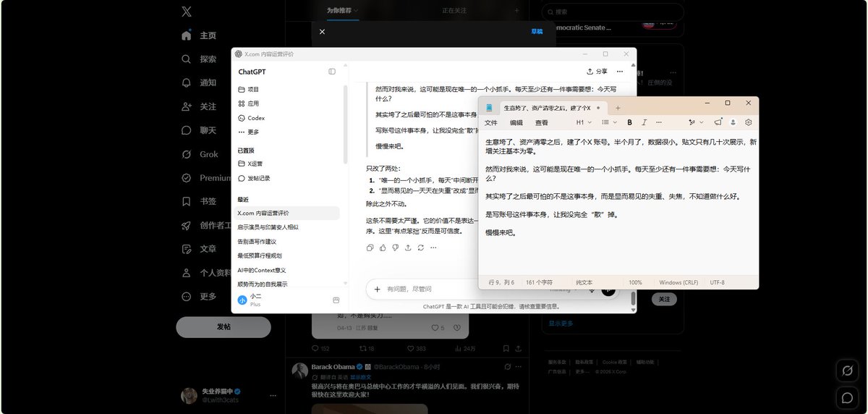Open the 更多 more icon on X
868x414 pixels.
(187, 296)
